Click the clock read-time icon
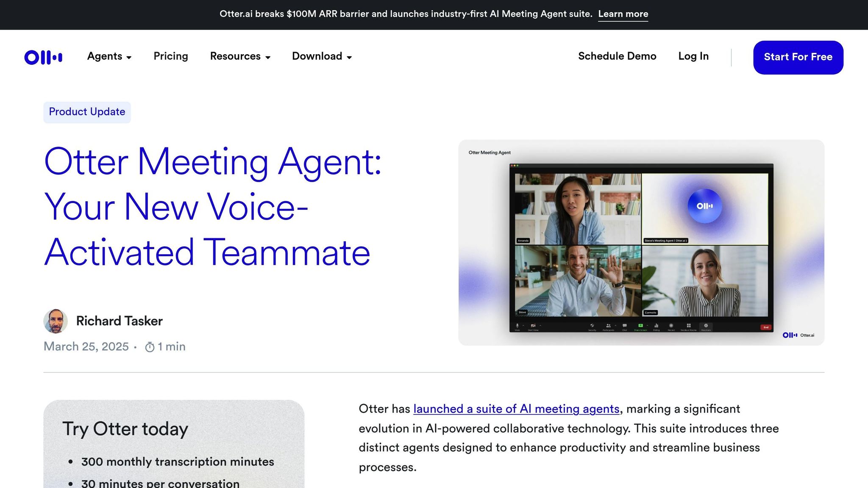This screenshot has width=868, height=488. point(150,347)
